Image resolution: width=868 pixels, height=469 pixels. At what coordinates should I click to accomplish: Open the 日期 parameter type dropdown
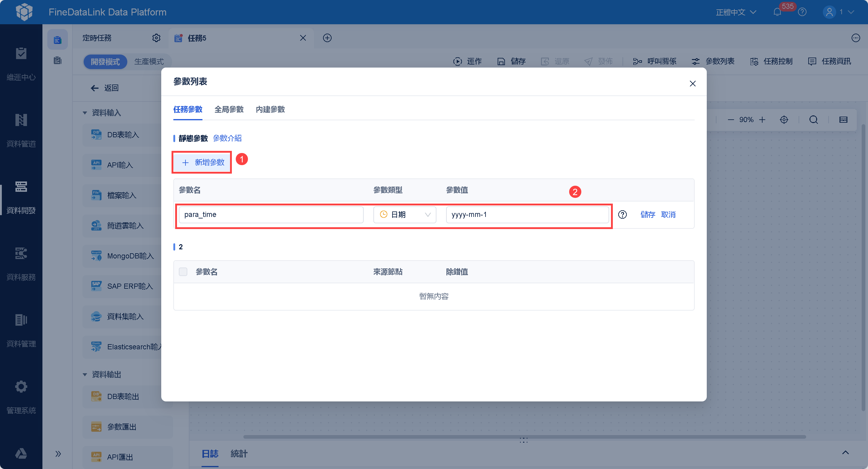[x=404, y=215]
